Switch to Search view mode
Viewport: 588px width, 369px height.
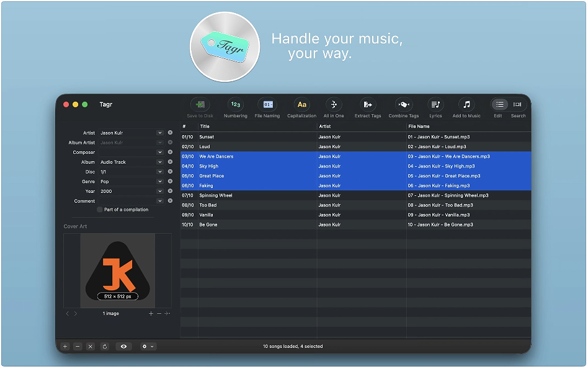point(517,104)
